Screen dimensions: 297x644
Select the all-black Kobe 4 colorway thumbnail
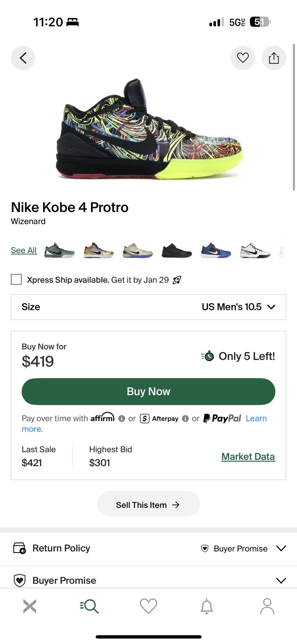177,251
